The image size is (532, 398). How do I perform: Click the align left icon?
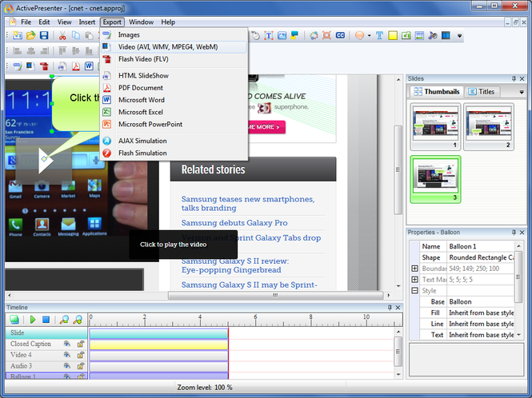pyautogui.click(x=18, y=51)
